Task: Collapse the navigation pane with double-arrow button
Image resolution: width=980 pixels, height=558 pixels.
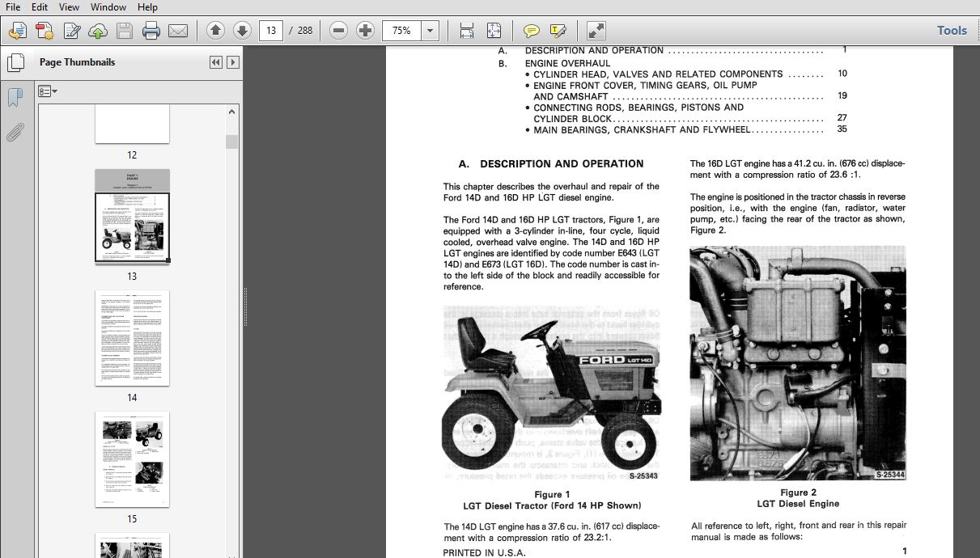Action: point(216,62)
